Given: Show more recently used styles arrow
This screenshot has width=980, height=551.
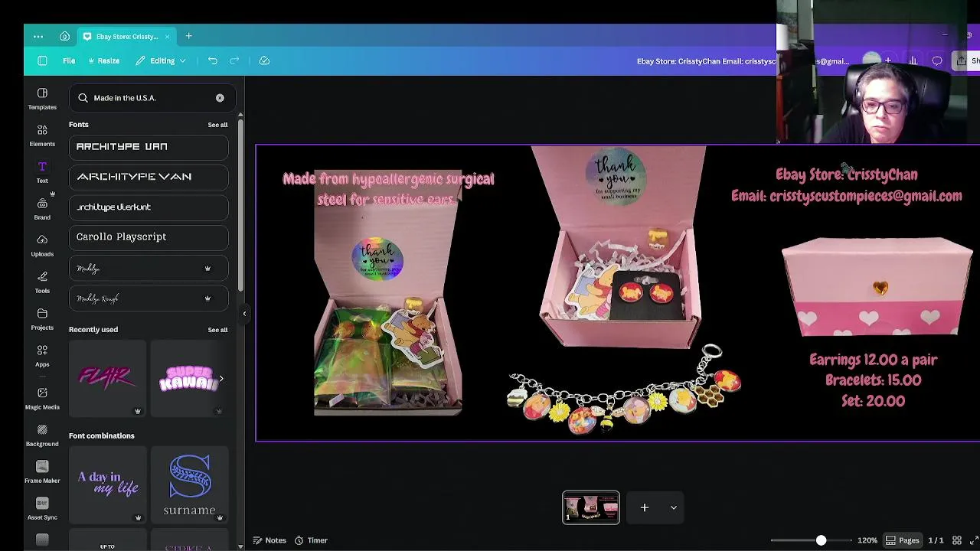Looking at the screenshot, I should pos(221,378).
